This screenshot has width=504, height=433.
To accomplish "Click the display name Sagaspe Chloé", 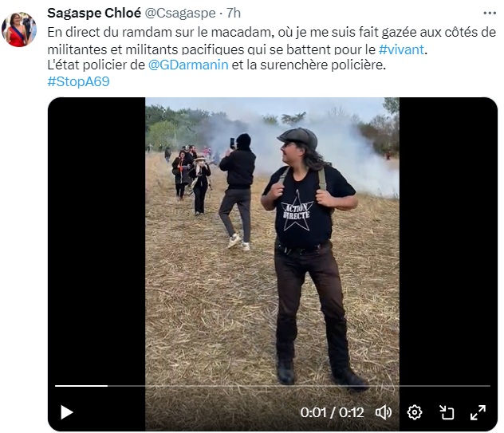I will [94, 14].
